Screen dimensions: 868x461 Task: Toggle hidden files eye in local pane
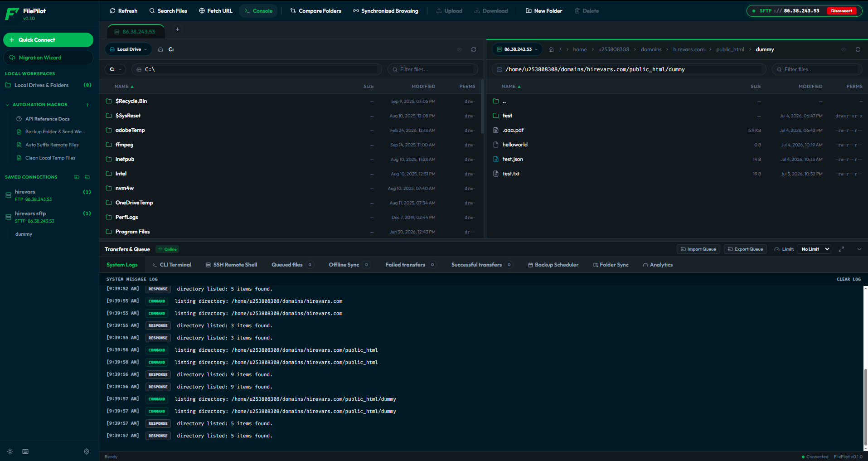pyautogui.click(x=459, y=49)
